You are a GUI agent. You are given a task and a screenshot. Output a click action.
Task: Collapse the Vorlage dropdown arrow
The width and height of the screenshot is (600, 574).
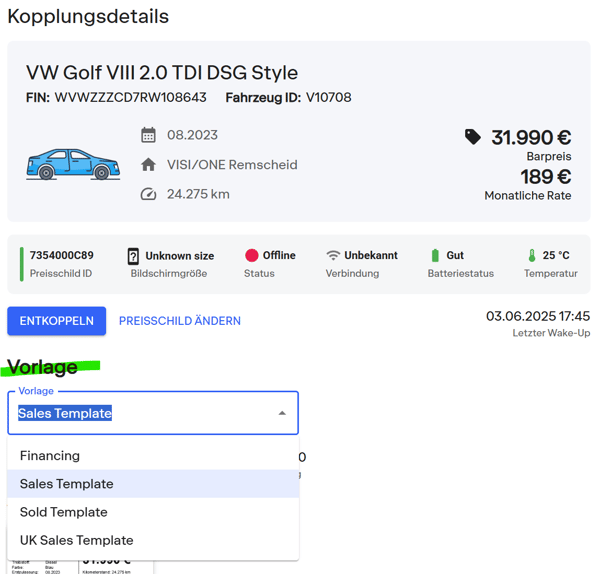(x=282, y=413)
